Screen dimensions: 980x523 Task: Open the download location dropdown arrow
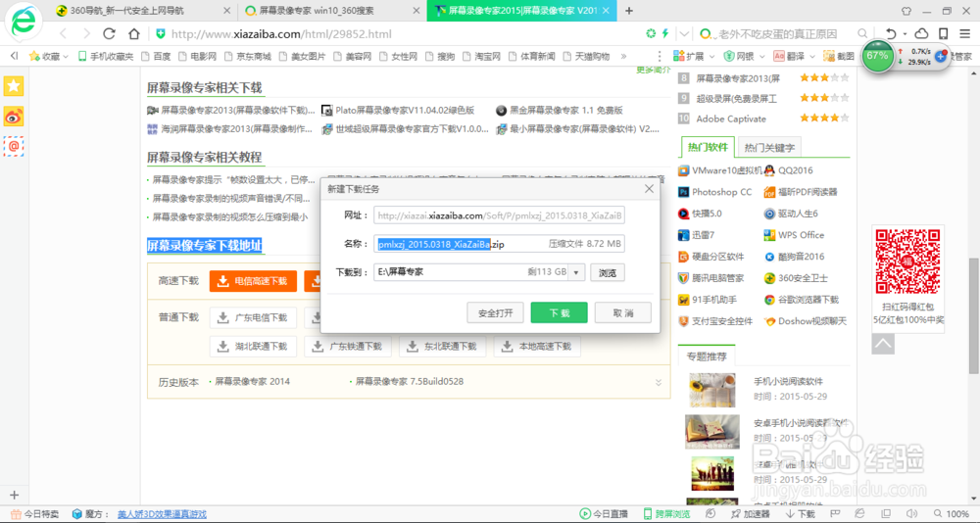coord(576,272)
